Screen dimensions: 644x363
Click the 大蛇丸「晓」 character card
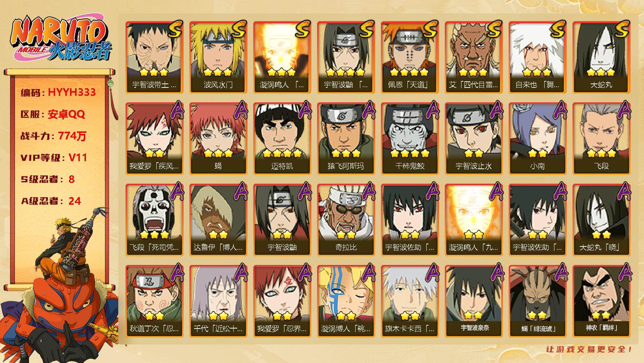point(601,220)
